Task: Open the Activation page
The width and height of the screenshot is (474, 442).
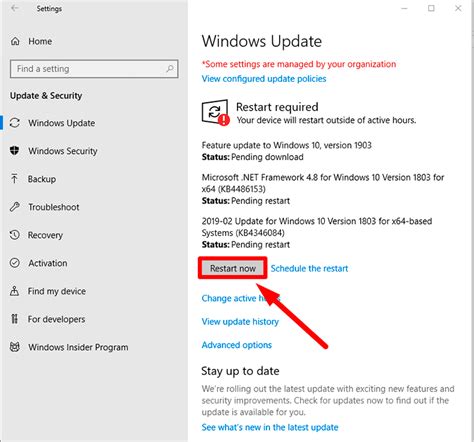Action: (48, 263)
